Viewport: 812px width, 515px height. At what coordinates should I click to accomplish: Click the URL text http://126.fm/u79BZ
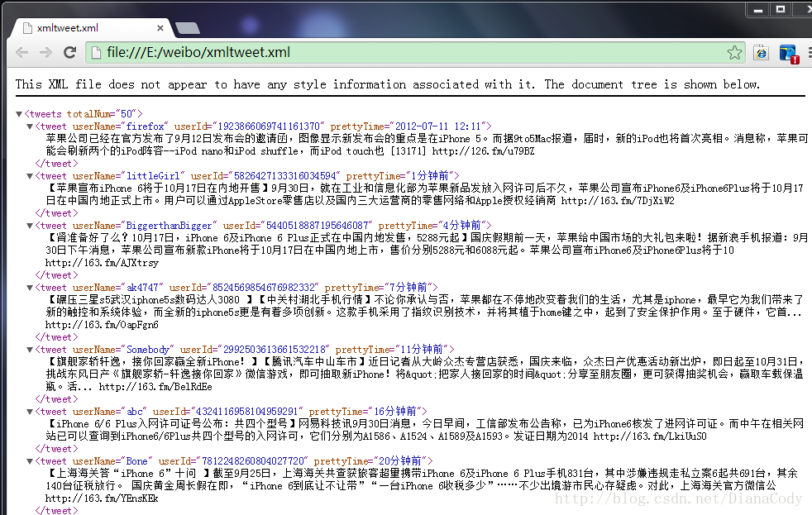(483, 151)
